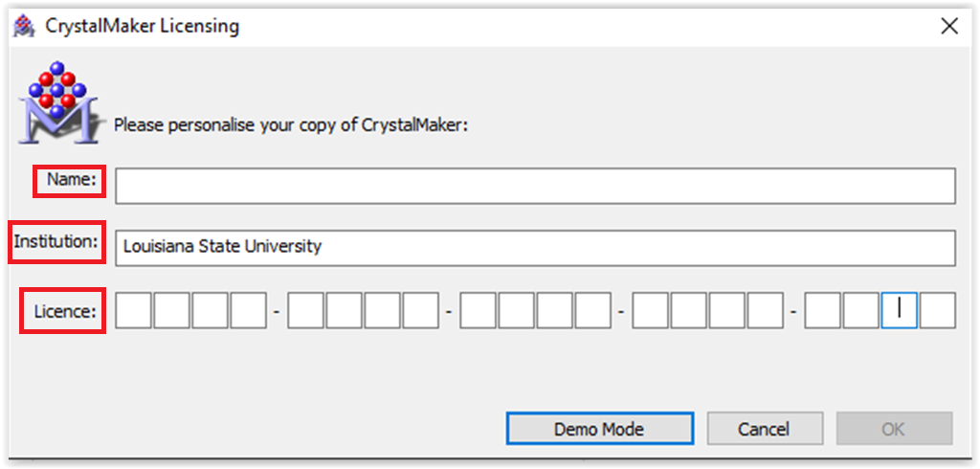This screenshot has width=980, height=469.
Task: Click into the Name text field
Action: (x=535, y=187)
